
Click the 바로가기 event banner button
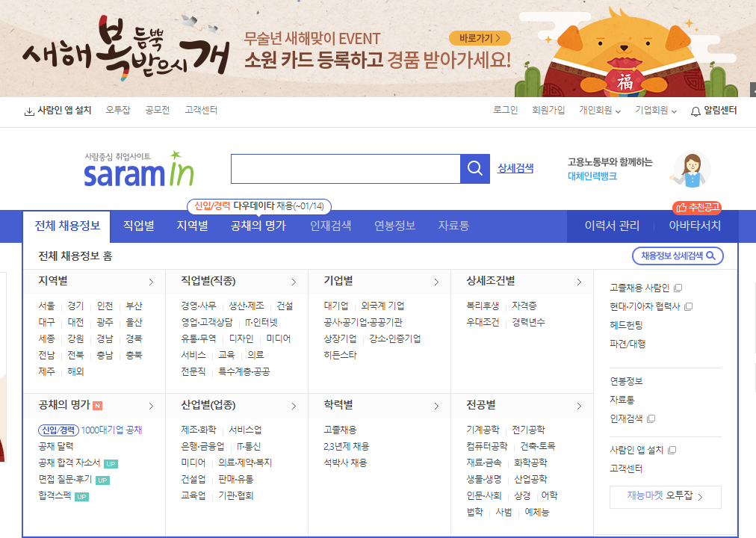pos(480,38)
